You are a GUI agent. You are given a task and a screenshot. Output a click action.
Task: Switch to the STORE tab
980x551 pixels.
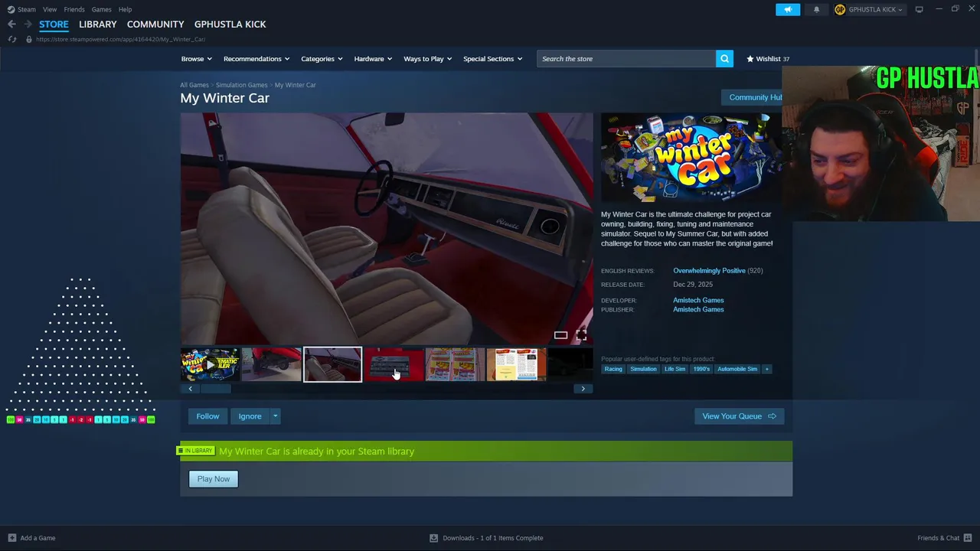coord(54,24)
